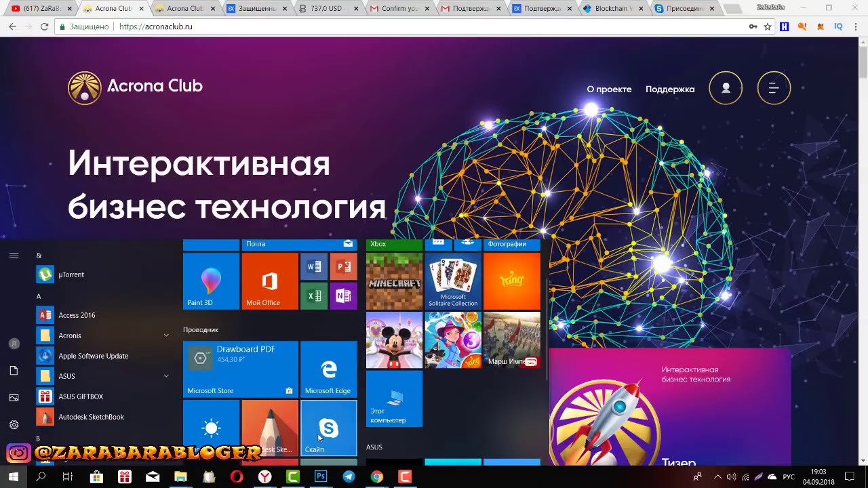The image size is (868, 488).
Task: Open Microsoft Solitaire Collection tile
Action: [x=453, y=281]
